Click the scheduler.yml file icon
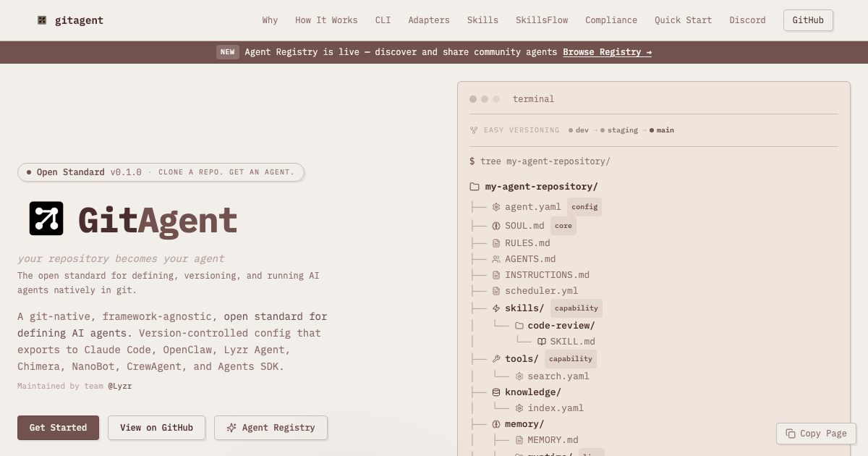The width and height of the screenshot is (868, 456). pos(496,291)
